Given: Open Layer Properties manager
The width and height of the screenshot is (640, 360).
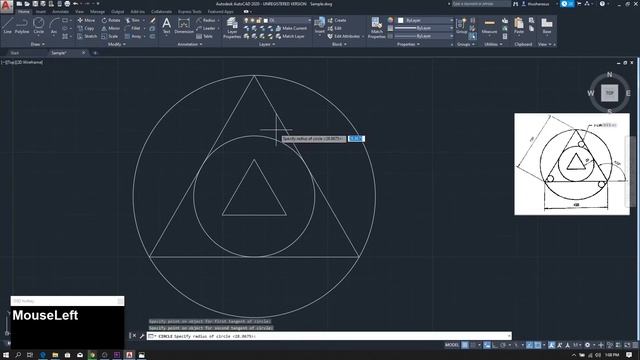Looking at the screenshot, I should coord(232,28).
